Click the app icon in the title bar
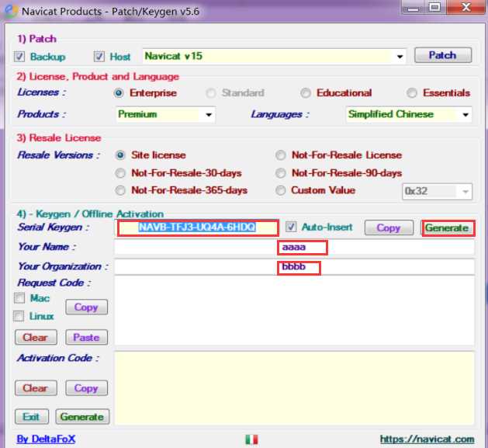The width and height of the screenshot is (488, 448). 11,11
